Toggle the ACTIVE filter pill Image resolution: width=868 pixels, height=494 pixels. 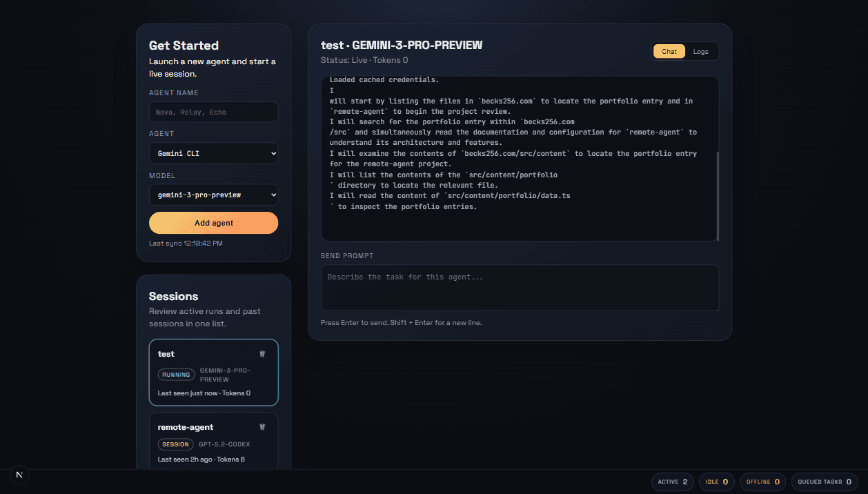671,482
